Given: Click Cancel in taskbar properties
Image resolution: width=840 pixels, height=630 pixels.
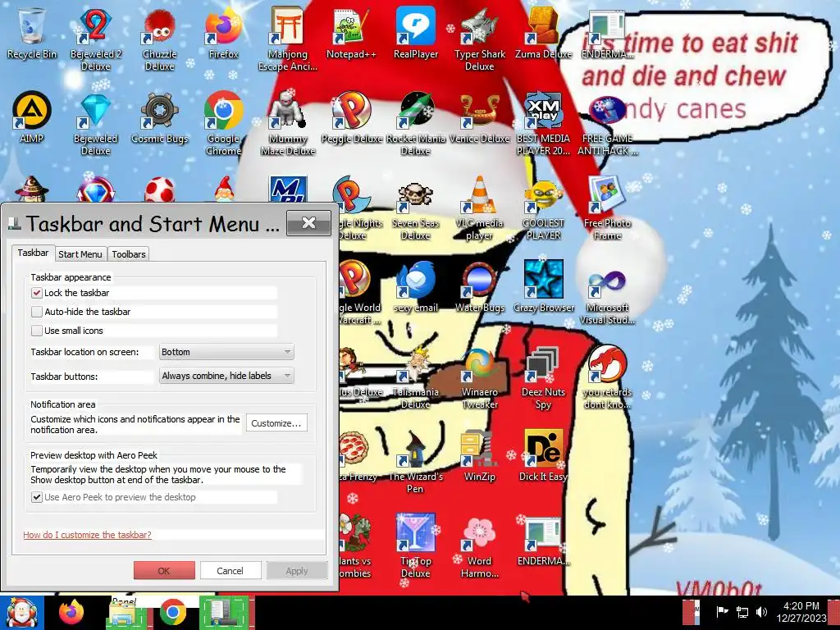Looking at the screenshot, I should point(230,571).
